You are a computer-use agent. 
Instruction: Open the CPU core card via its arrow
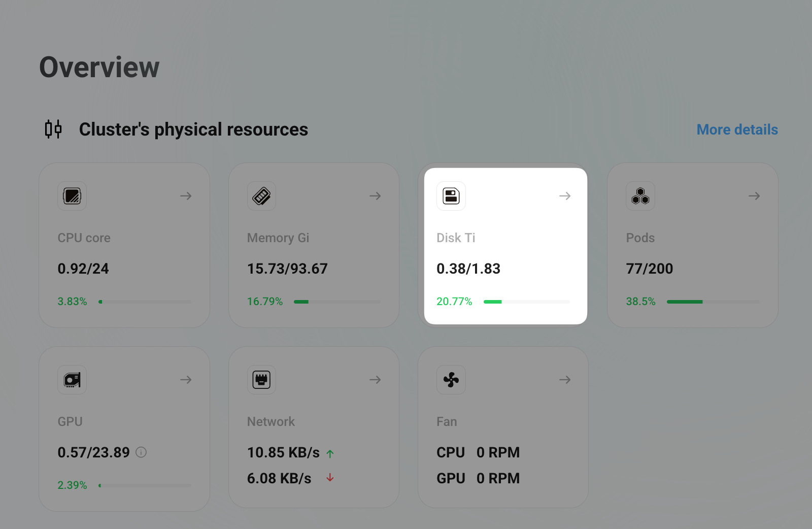[x=186, y=196]
